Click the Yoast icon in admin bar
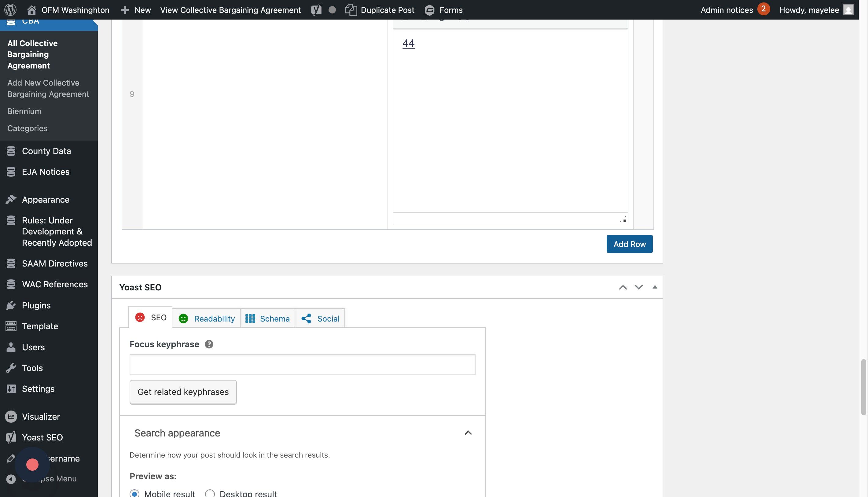This screenshot has height=497, width=868. [316, 9]
